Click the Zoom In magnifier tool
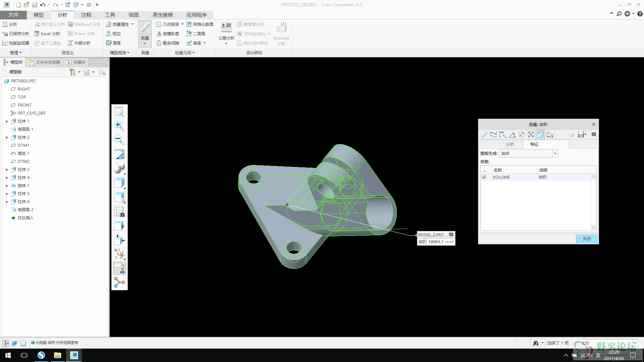Viewport: 644px width, 362px height. pyautogui.click(x=119, y=126)
